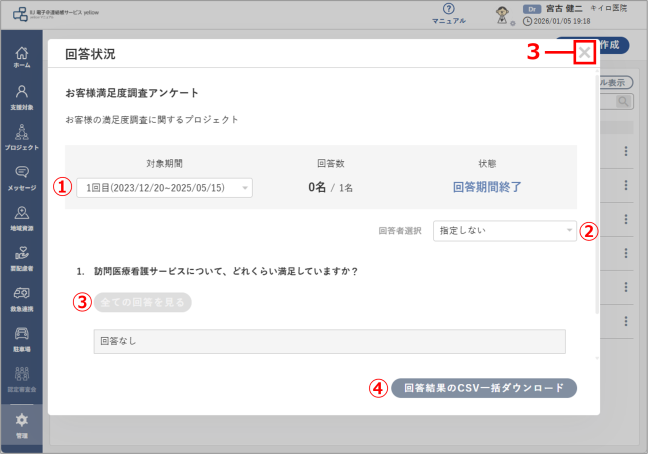648x454 pixels.
Task: Open the last row's three-dot menu
Action: coord(626,321)
